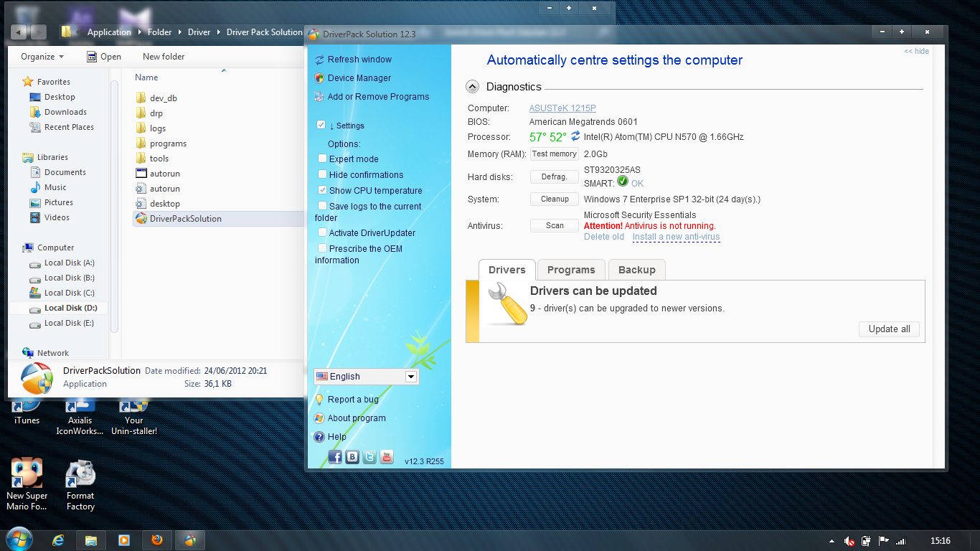
Task: Open Internet Explorer from the taskbar
Action: click(58, 540)
